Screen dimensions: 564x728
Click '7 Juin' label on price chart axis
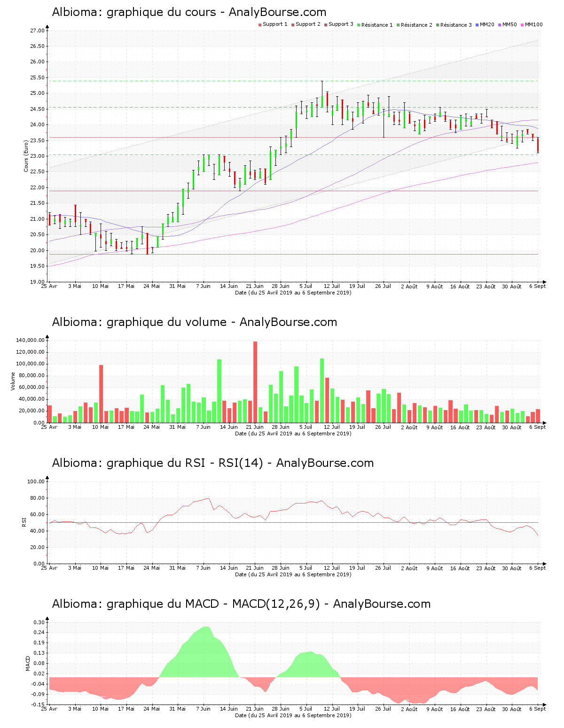(x=204, y=286)
